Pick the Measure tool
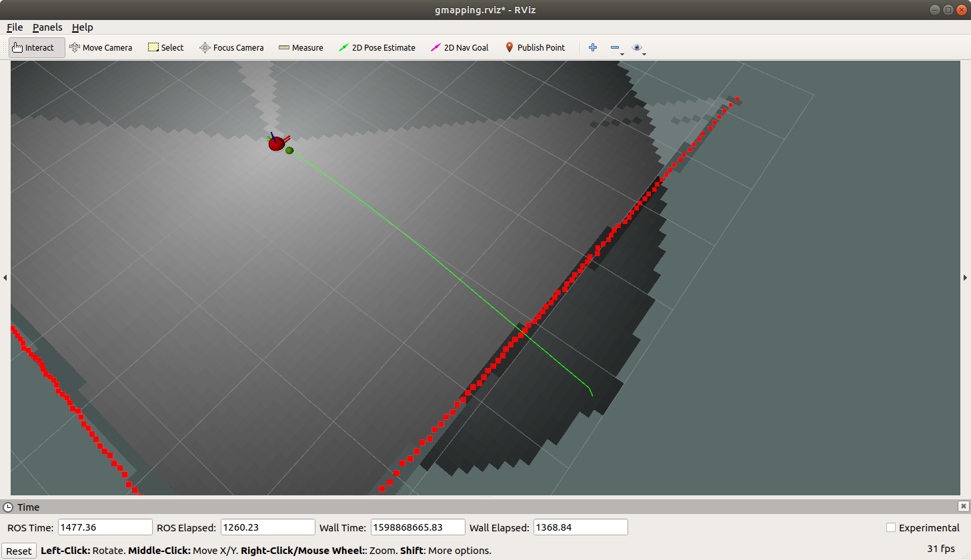 [x=301, y=48]
